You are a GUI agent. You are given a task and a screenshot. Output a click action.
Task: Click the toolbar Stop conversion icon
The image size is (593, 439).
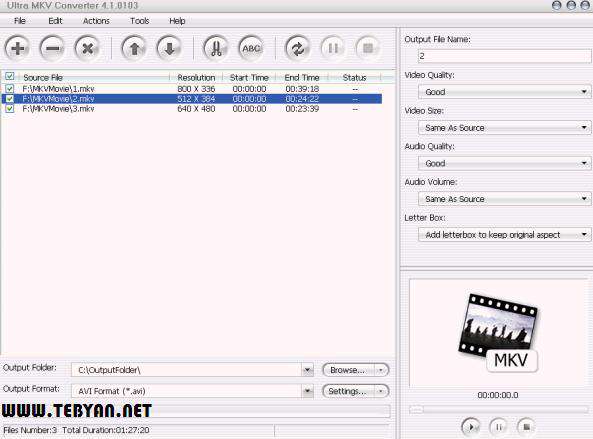pos(368,48)
